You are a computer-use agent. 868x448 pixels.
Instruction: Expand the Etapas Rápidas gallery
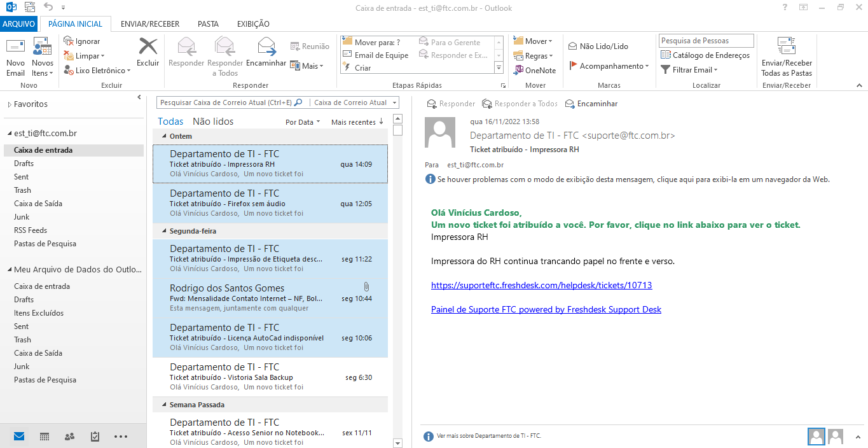pyautogui.click(x=499, y=68)
